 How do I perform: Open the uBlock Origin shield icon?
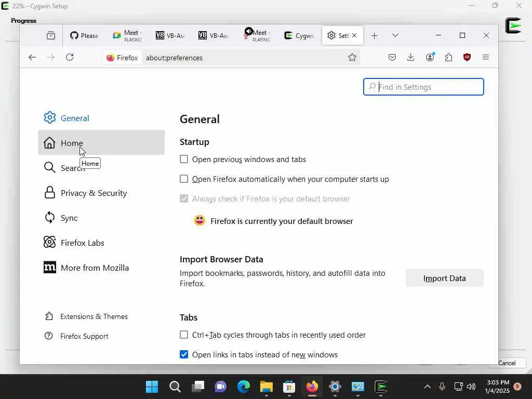(x=467, y=57)
